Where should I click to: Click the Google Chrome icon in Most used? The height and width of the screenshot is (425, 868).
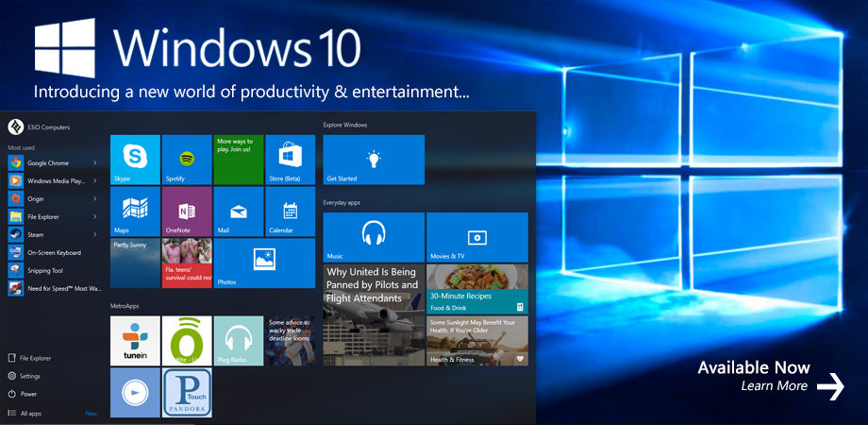(15, 162)
